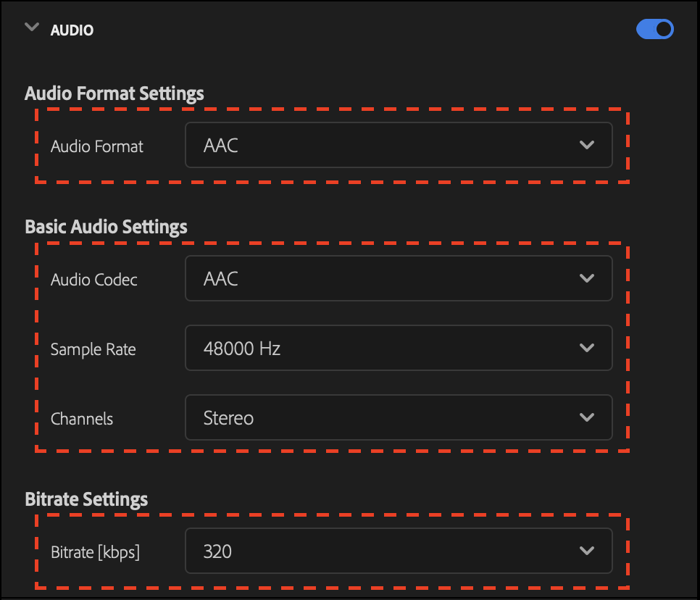Open the Audio Format dropdown
The height and width of the screenshot is (600, 700).
(399, 145)
